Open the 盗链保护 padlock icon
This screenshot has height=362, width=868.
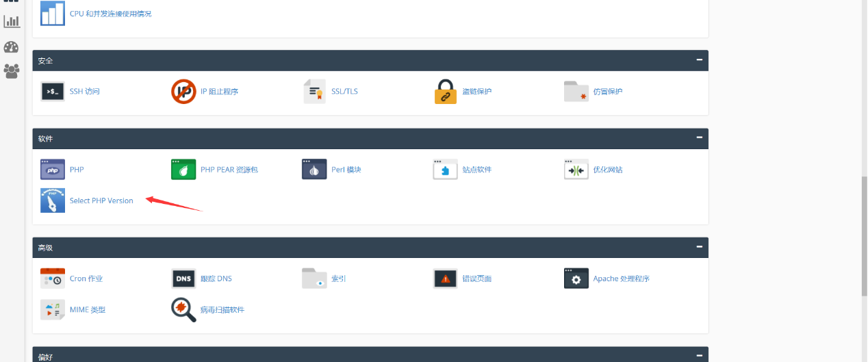446,91
